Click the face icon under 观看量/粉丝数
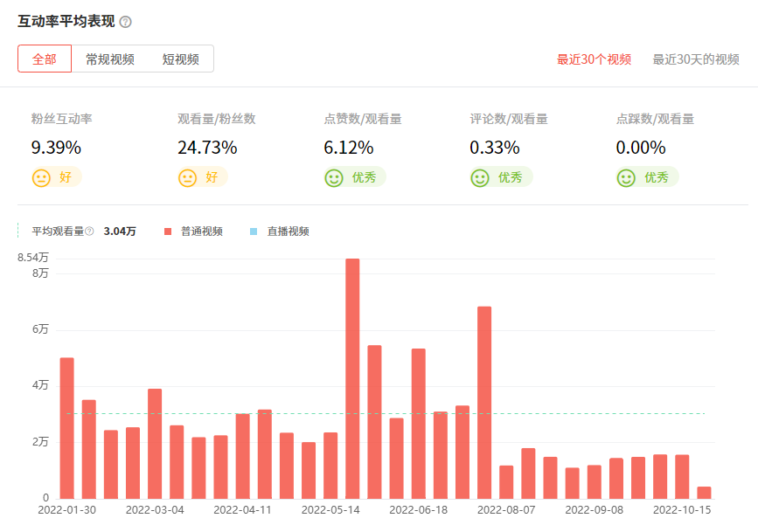This screenshot has width=758, height=532. point(188,177)
